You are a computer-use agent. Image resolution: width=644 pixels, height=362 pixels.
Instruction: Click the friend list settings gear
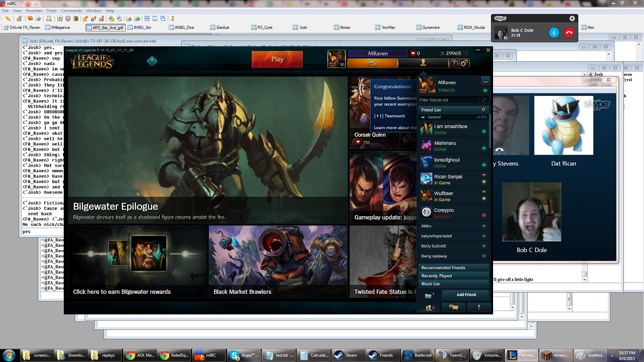(x=483, y=110)
